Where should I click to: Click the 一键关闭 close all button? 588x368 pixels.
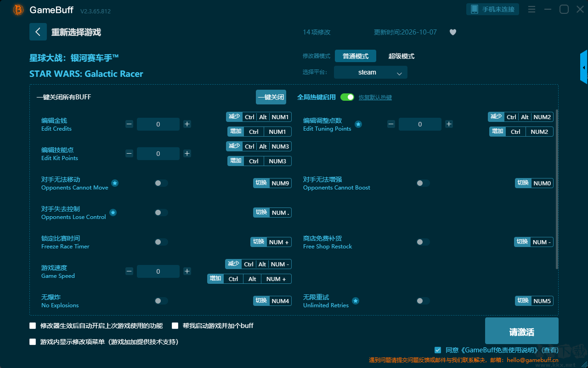[271, 97]
